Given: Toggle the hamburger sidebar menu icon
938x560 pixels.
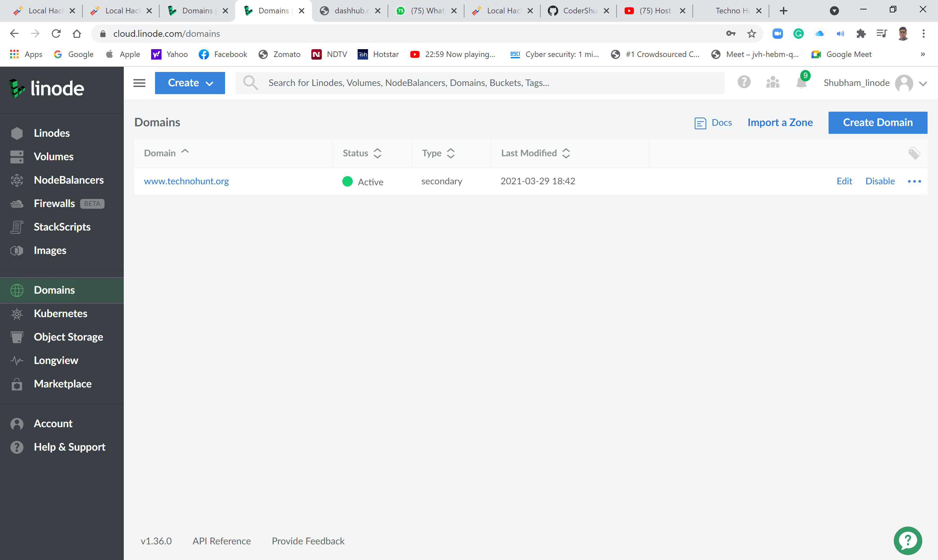Looking at the screenshot, I should (x=139, y=83).
